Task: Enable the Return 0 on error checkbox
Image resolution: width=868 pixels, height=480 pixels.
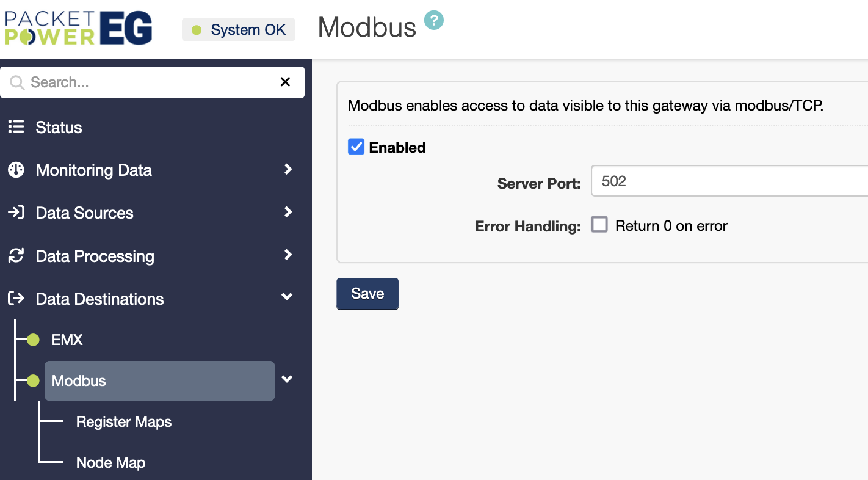Action: pyautogui.click(x=599, y=225)
